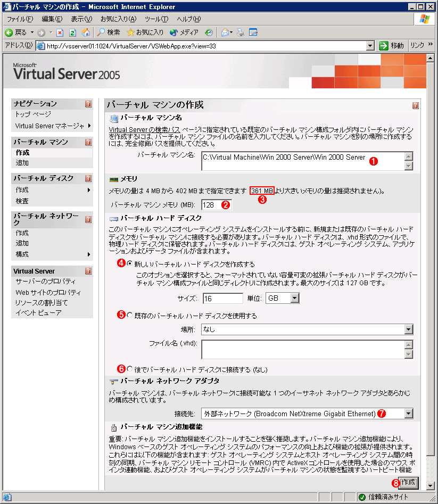438x504 pixels.
Task: Click the Edit page toolbar icon
Action: 253,32
